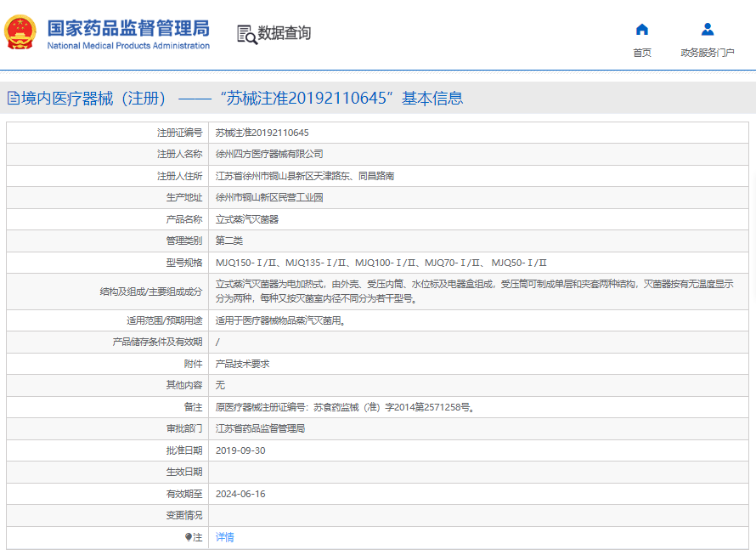The width and height of the screenshot is (756, 555).
Task: Click the 型号规格 row label
Action: (x=184, y=263)
